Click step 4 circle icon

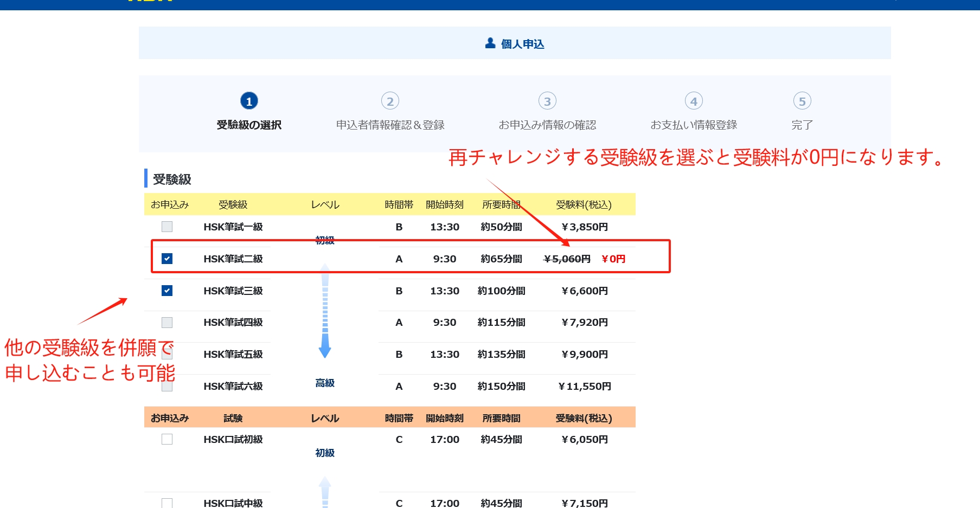pyautogui.click(x=694, y=101)
